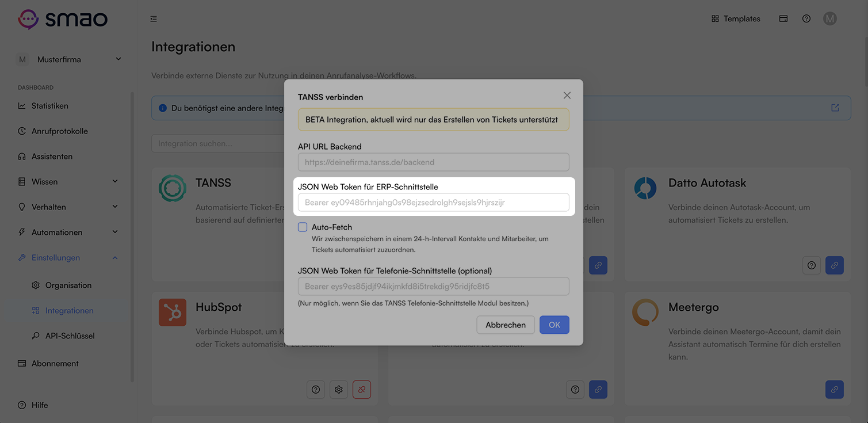This screenshot has height=423, width=868.
Task: Open the user avatar M menu
Action: [x=829, y=19]
